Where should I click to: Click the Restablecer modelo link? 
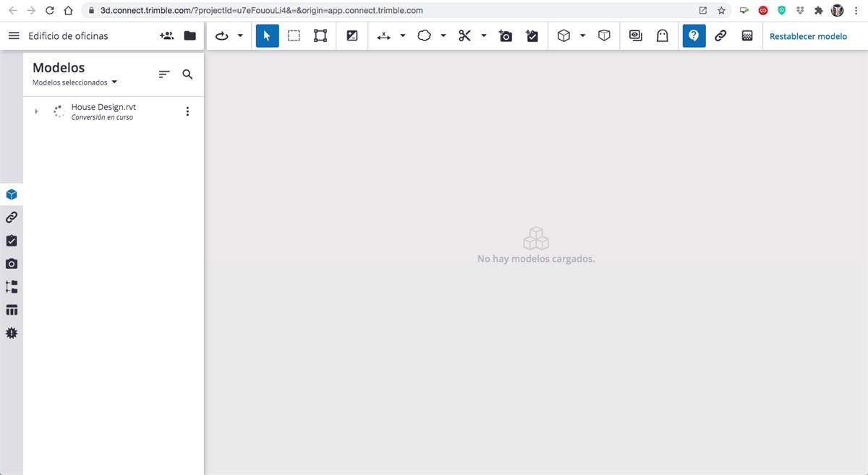(x=808, y=35)
